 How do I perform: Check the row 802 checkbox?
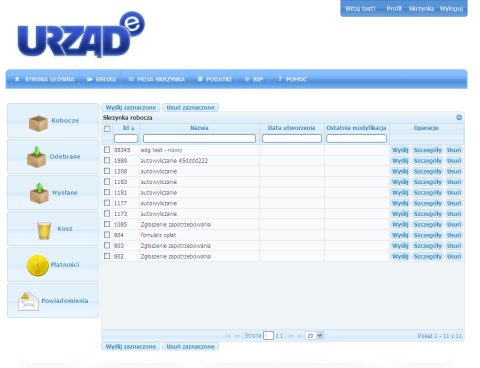(x=107, y=256)
